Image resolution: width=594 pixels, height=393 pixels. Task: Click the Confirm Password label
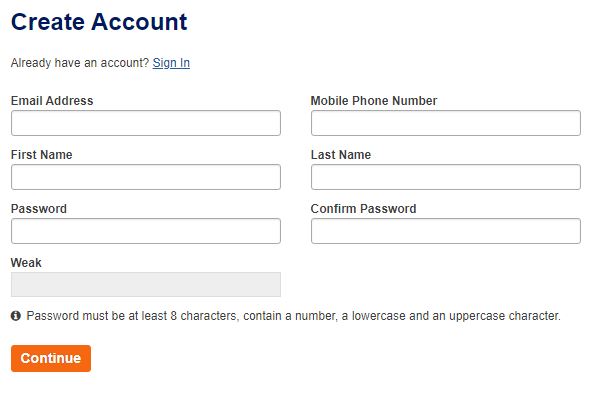click(x=364, y=209)
